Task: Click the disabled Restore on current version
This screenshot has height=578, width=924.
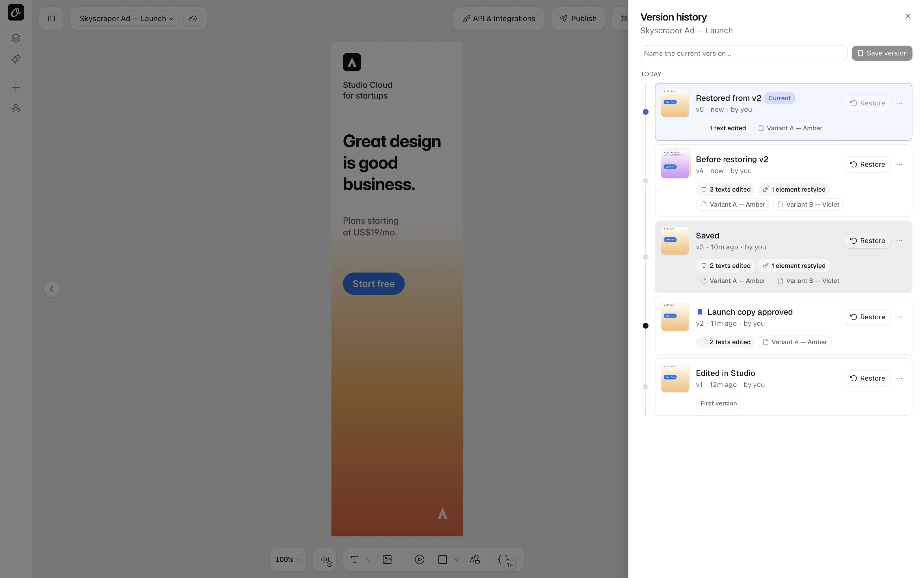Action: (867, 103)
